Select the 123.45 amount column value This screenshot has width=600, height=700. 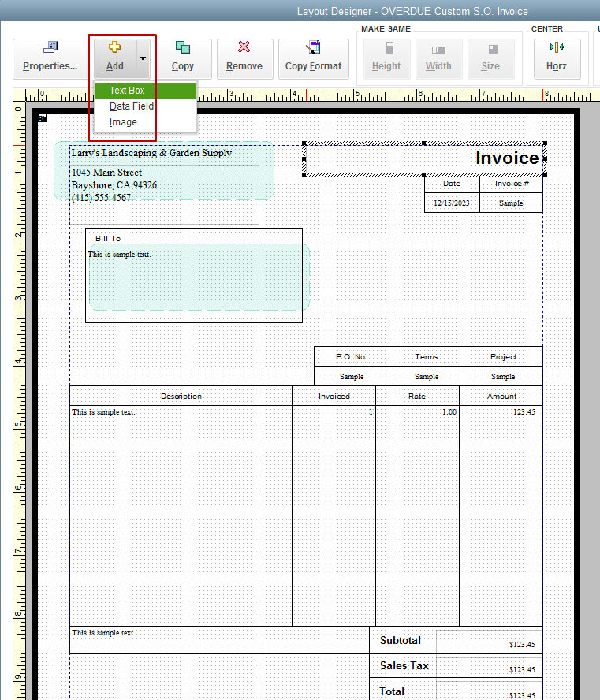pos(524,412)
